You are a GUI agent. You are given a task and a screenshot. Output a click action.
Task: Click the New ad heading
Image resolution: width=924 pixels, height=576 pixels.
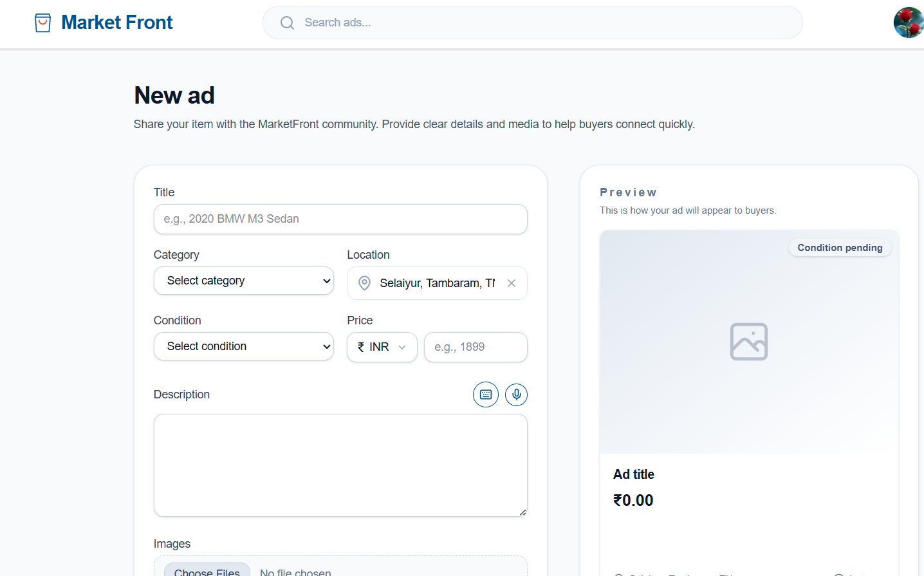(174, 95)
